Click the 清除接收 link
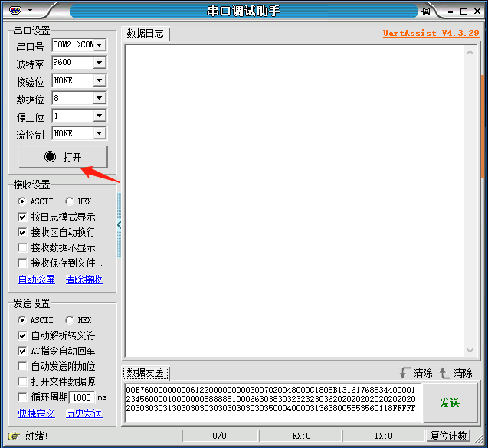The height and width of the screenshot is (448, 488). click(x=84, y=280)
